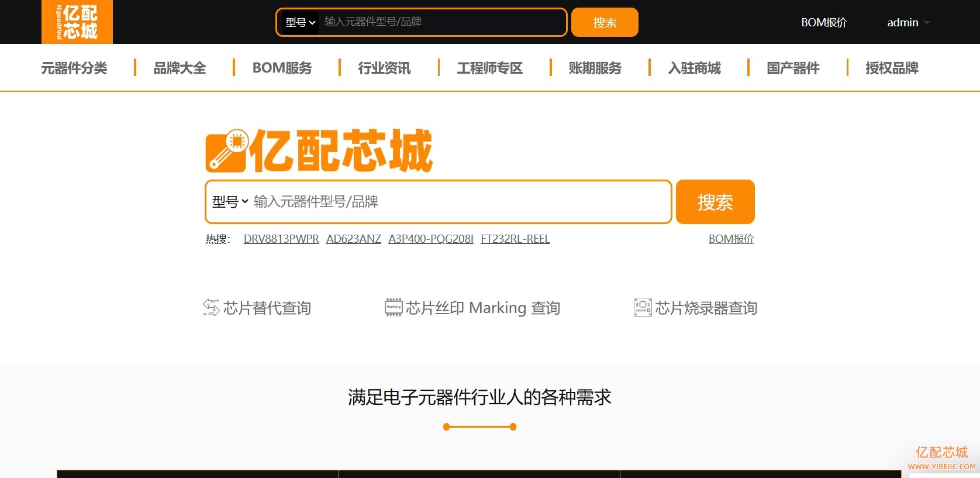This screenshot has width=980, height=478.
Task: Click the chip replacement query swap icon
Action: coord(211,307)
